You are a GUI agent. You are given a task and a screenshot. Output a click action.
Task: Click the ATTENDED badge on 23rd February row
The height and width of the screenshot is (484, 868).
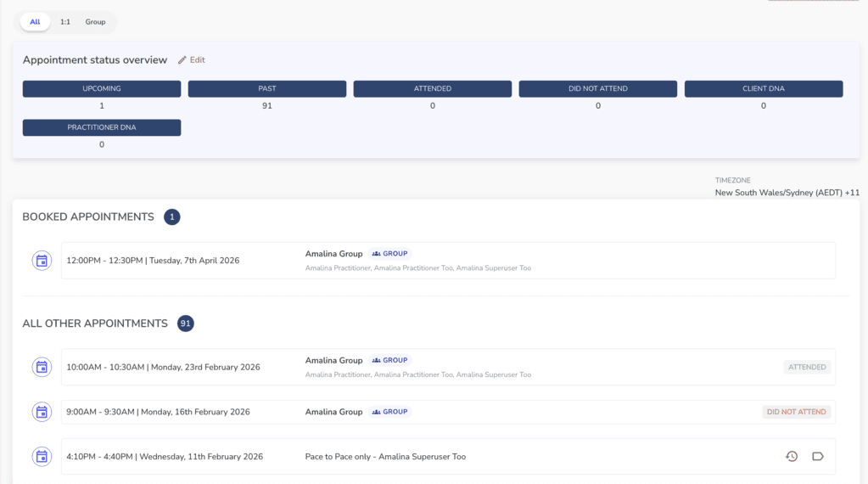807,367
